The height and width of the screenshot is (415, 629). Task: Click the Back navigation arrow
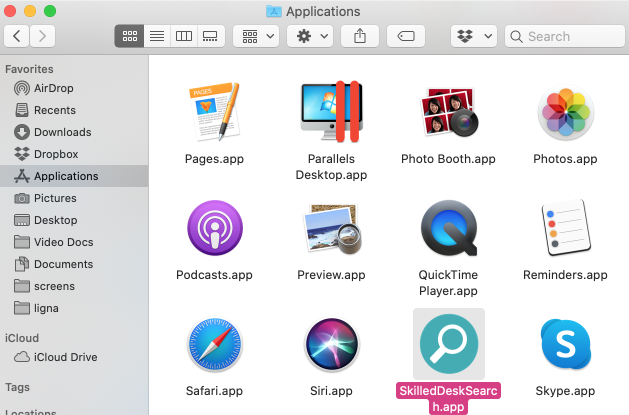pos(18,36)
